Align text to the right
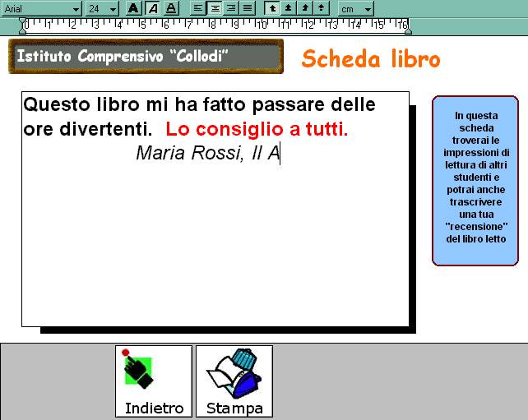Image resolution: width=528 pixels, height=420 pixels. pyautogui.click(x=231, y=8)
